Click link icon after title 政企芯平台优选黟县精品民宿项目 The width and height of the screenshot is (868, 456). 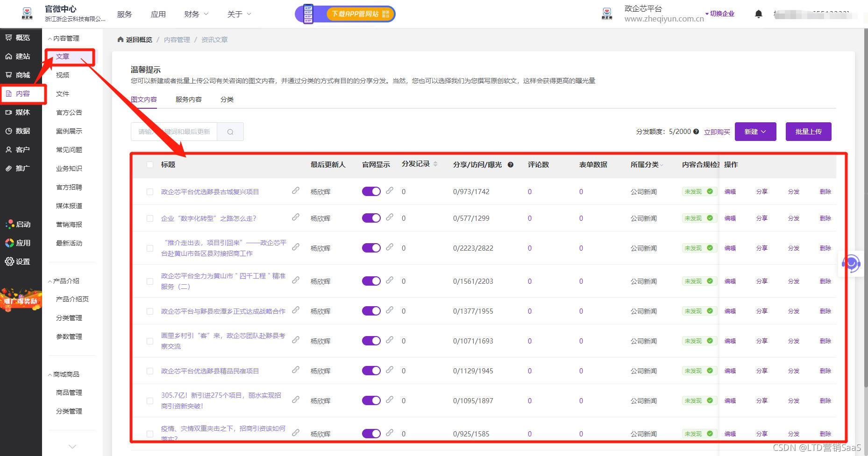tap(296, 370)
